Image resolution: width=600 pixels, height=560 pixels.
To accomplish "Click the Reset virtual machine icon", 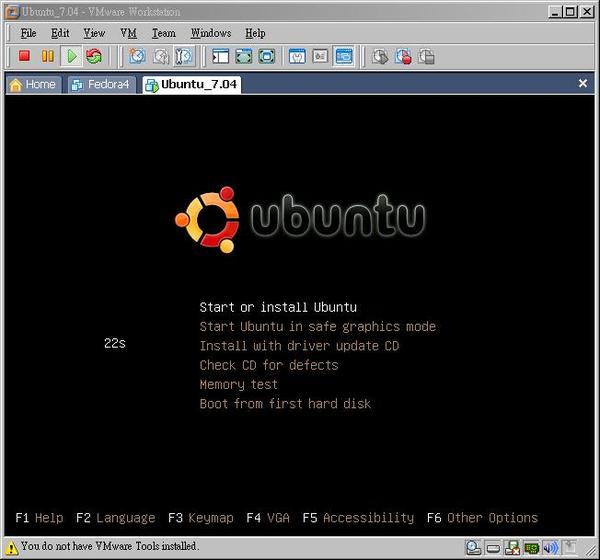I will (94, 56).
